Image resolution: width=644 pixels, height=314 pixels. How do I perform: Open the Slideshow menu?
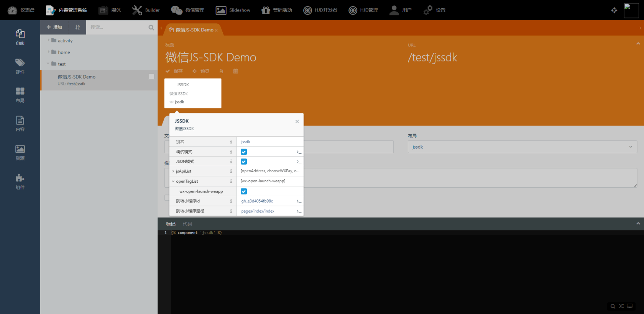pos(233,10)
